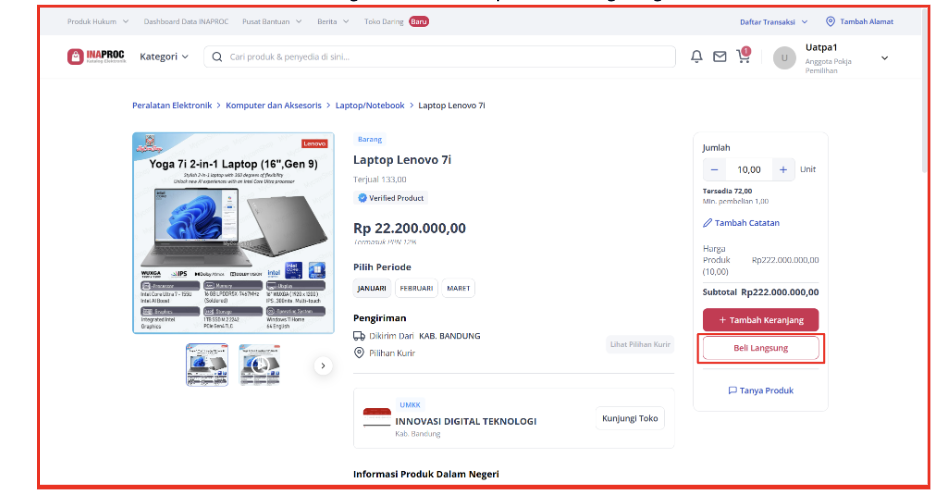Click the pencil icon for Tambah Catatan
Viewport: 948px width, 496px height.
pyautogui.click(x=707, y=223)
